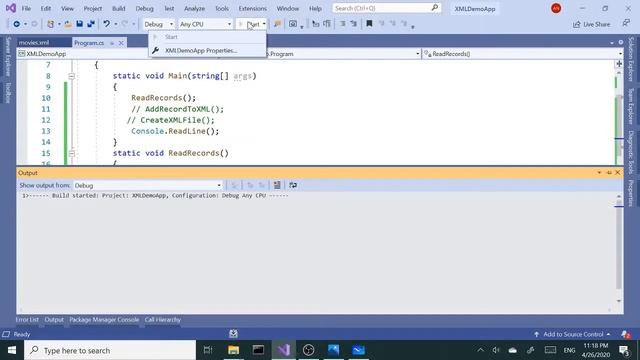Click the Start dropdown arrow
The height and width of the screenshot is (360, 640).
coord(264,24)
